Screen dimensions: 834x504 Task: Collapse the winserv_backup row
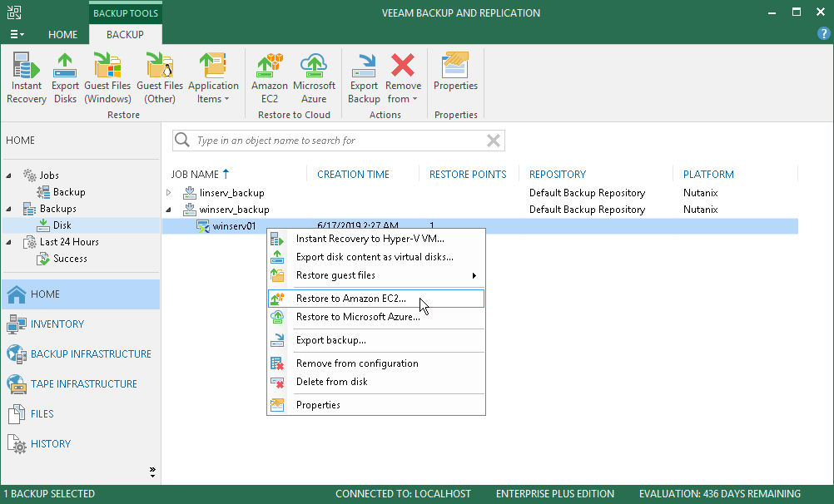click(x=169, y=210)
